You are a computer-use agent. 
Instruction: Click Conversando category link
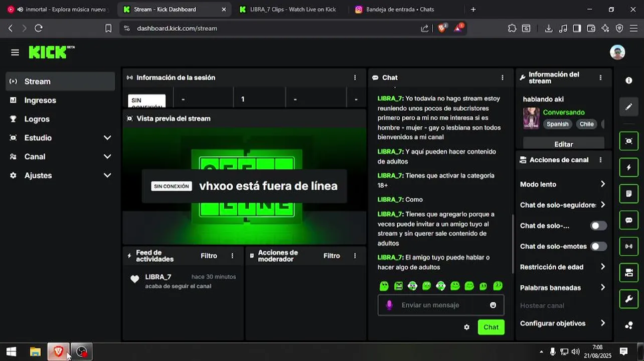(564, 112)
